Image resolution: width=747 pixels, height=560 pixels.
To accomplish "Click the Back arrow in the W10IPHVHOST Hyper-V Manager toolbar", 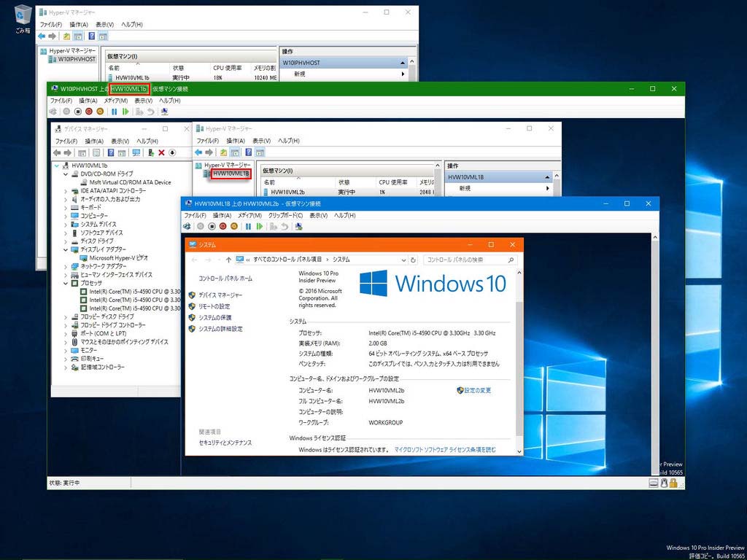I will pyautogui.click(x=42, y=36).
